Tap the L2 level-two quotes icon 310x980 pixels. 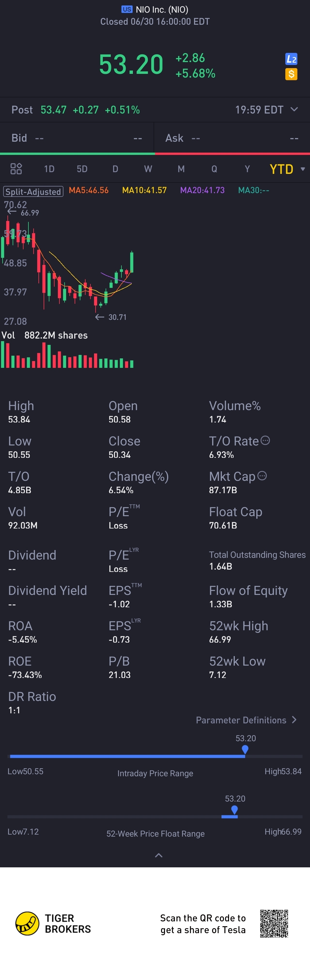coord(291,59)
